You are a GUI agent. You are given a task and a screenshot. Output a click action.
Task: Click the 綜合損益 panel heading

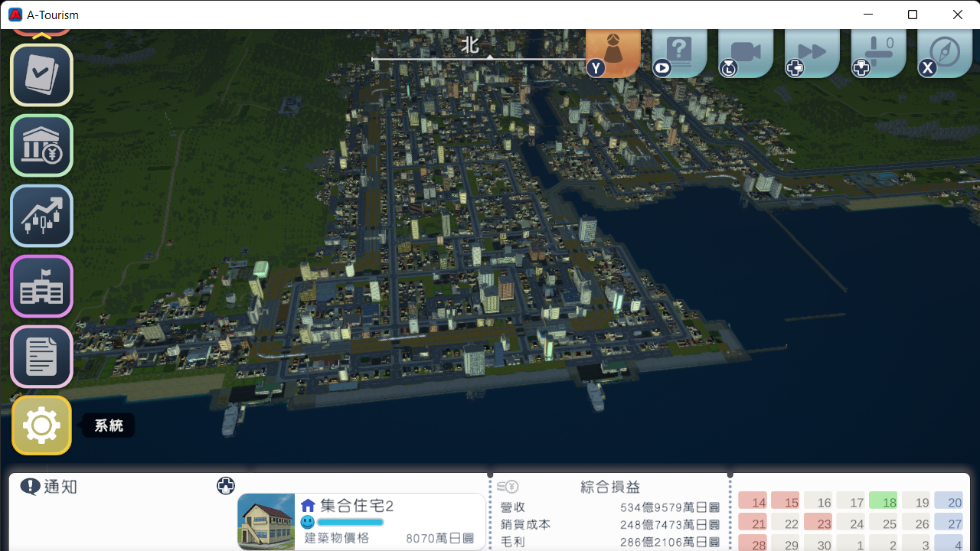609,487
